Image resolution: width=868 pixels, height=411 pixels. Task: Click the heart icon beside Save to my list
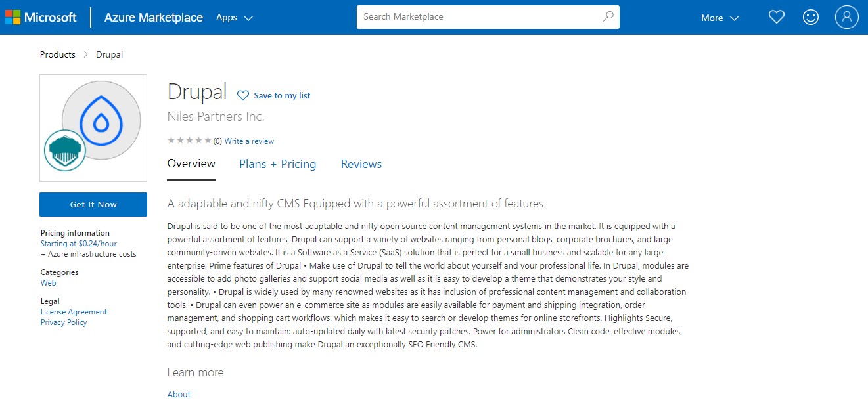[x=242, y=96]
